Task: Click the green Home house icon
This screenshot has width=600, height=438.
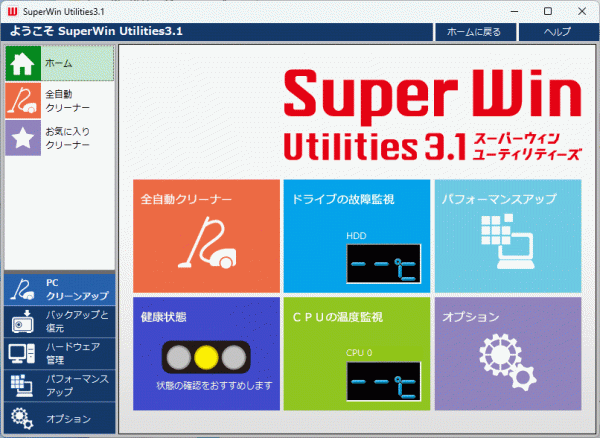Action: coord(23,64)
